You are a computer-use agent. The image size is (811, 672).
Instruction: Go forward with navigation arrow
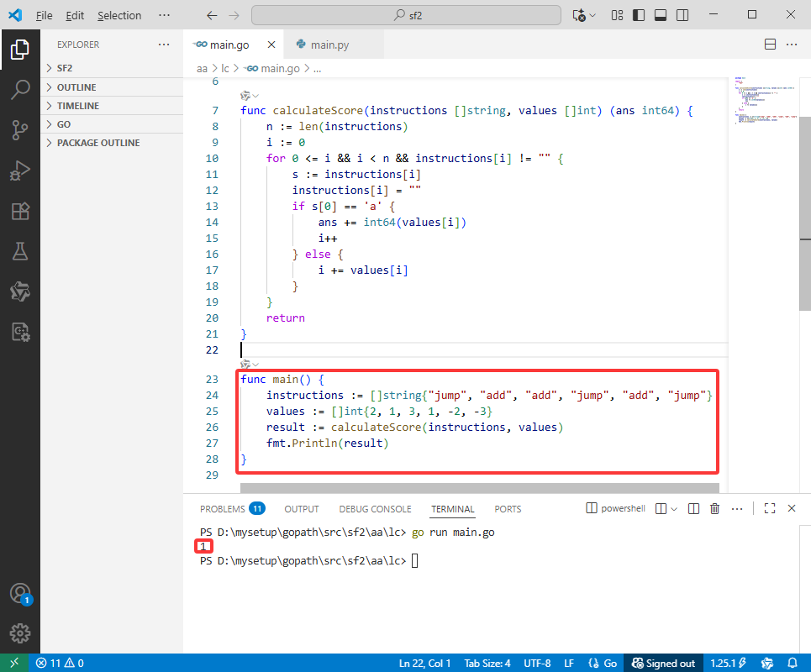(x=234, y=15)
